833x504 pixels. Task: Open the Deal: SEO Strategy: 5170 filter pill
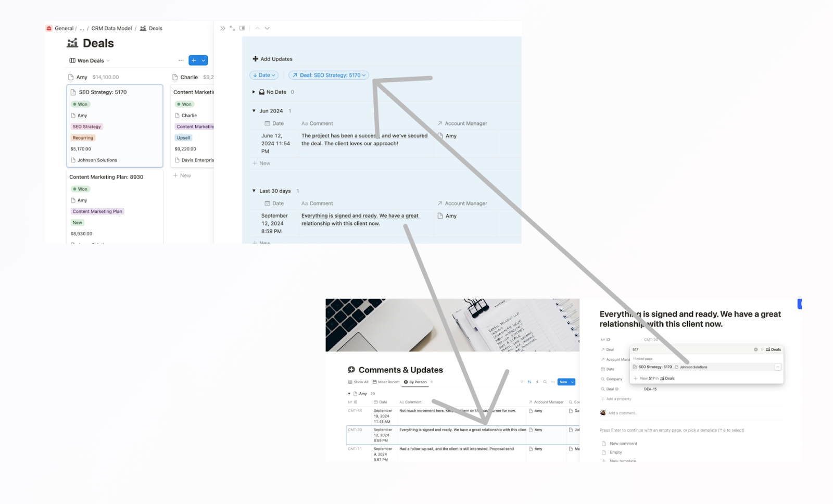coord(329,75)
